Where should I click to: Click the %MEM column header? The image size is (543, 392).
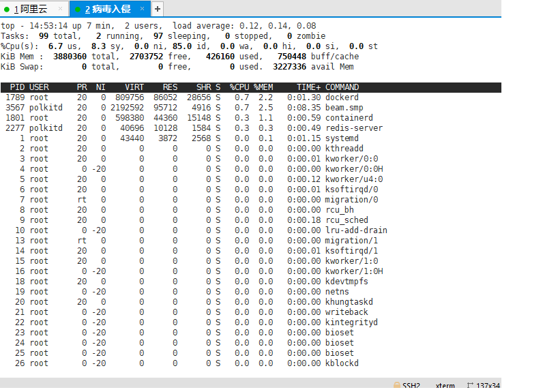coord(263,87)
